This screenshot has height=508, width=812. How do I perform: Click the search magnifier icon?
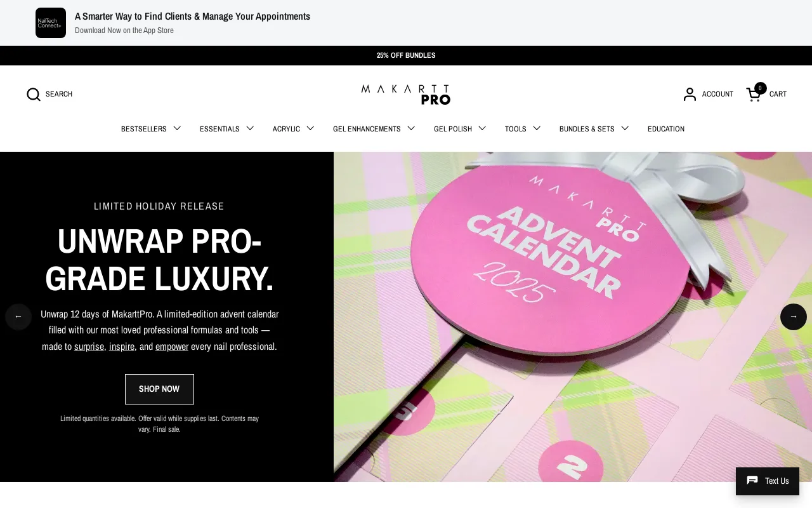pos(34,95)
